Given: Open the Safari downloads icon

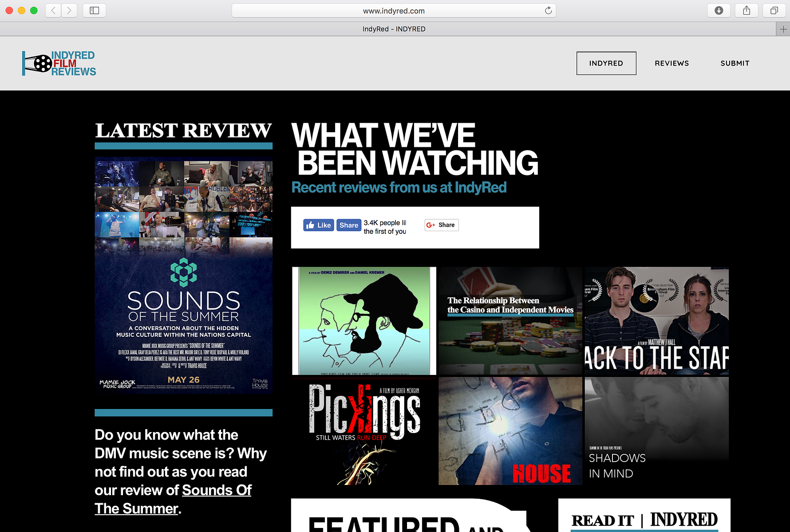Looking at the screenshot, I should (x=719, y=10).
